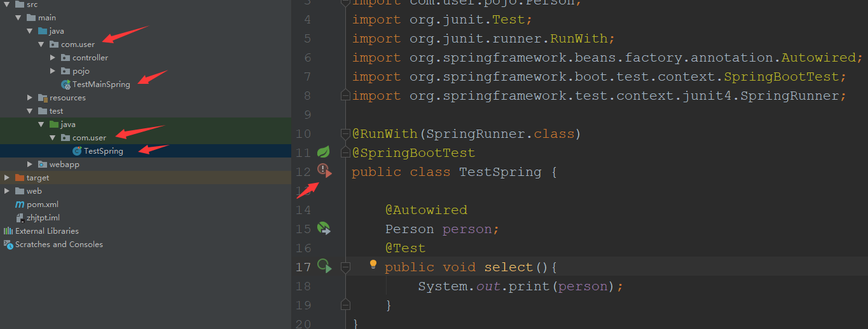Click the Person person field declaration
The height and width of the screenshot is (329, 868).
(x=443, y=229)
